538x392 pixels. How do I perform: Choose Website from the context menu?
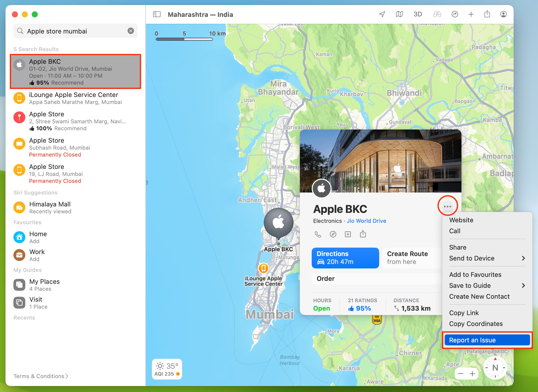[487, 220]
